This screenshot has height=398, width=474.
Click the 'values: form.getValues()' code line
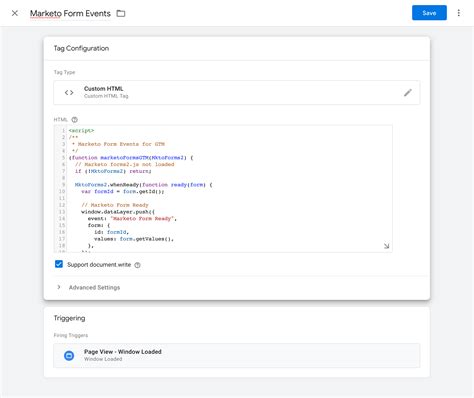click(x=134, y=239)
